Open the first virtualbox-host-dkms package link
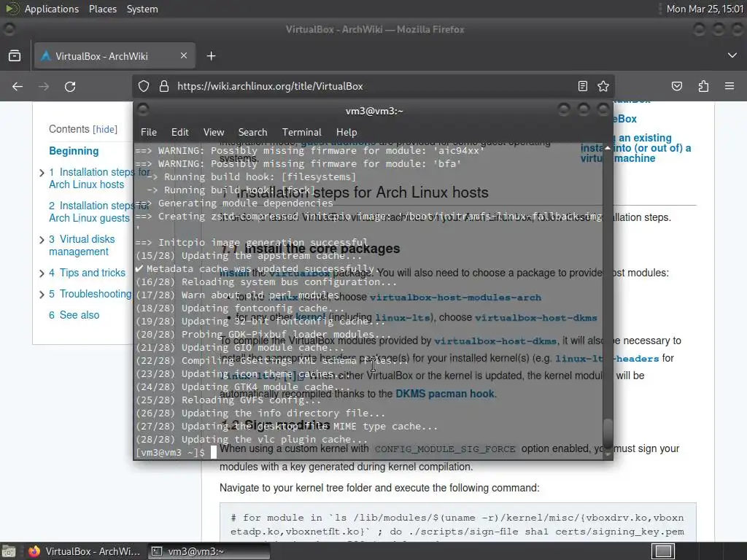This screenshot has width=747, height=560. 536,318
